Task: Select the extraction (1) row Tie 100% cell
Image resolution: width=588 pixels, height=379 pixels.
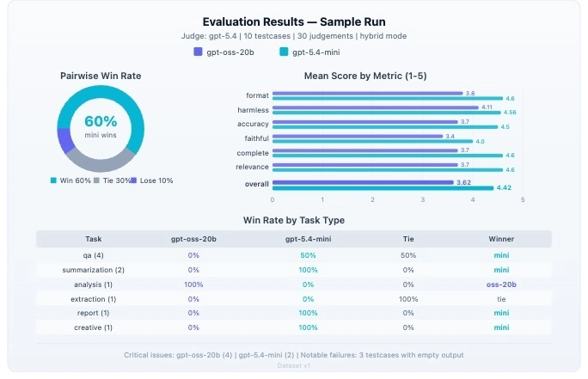Action: coord(408,298)
